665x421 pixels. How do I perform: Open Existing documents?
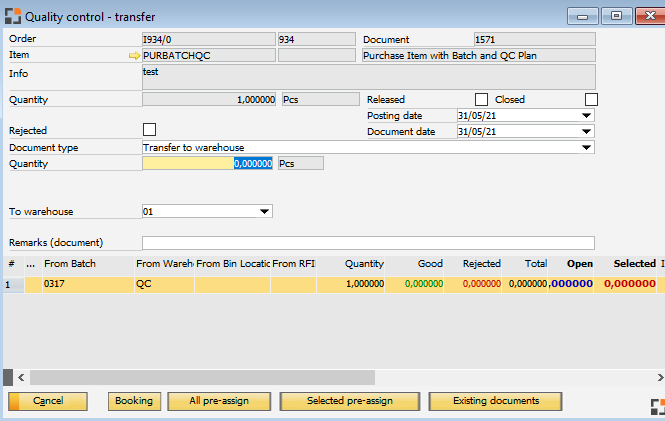click(x=494, y=401)
